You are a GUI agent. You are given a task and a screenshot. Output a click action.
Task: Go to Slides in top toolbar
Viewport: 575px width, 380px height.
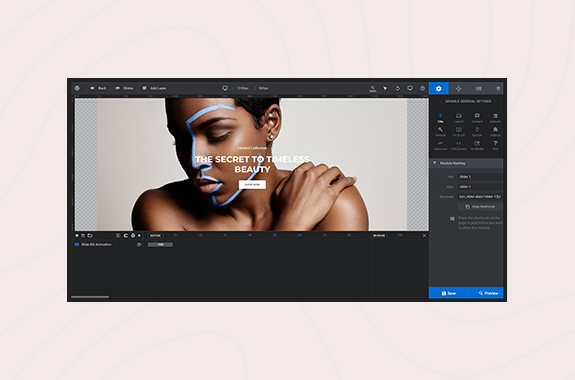click(124, 88)
